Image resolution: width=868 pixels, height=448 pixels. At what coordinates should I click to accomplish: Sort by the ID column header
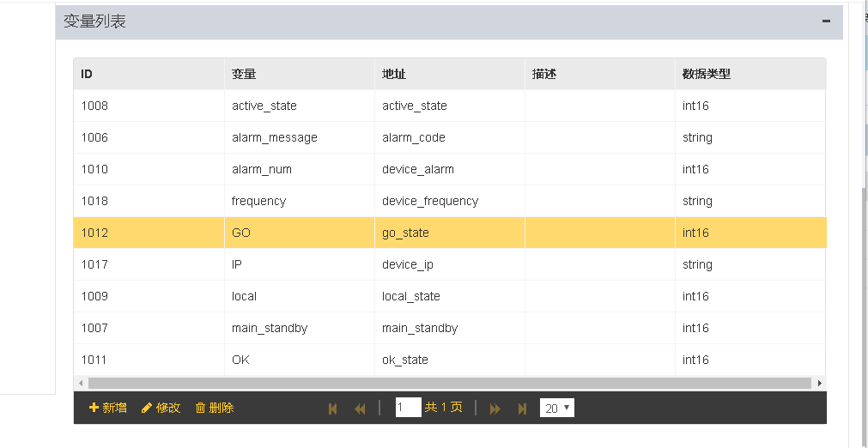pos(149,74)
